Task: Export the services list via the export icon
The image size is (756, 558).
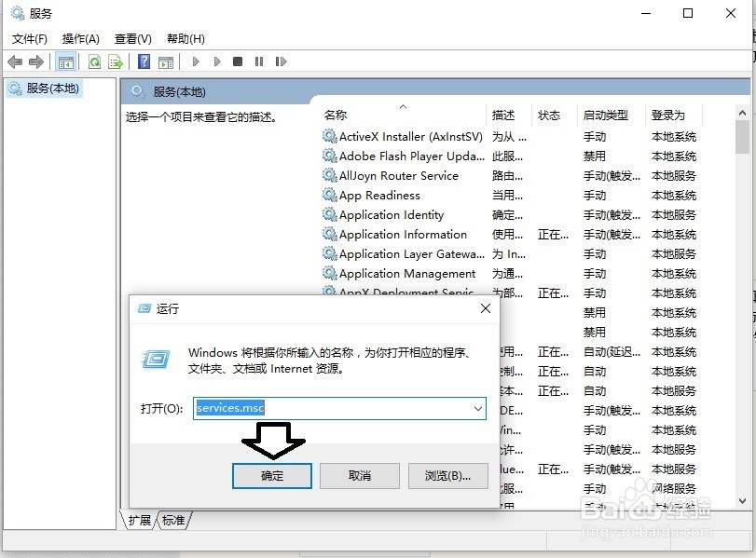Action: tap(114, 61)
